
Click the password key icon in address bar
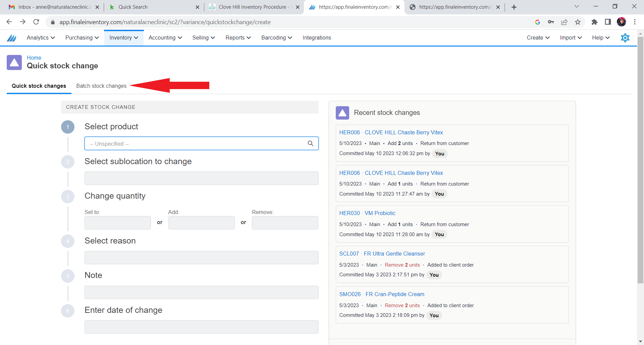click(x=551, y=22)
